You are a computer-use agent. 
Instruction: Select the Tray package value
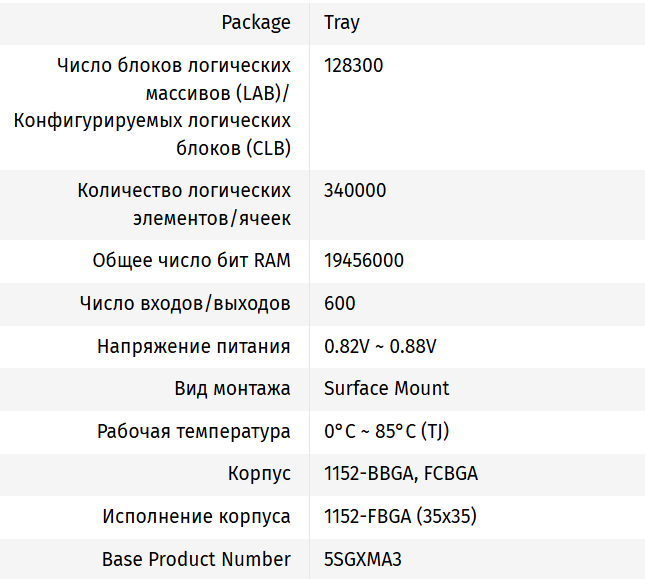342,22
